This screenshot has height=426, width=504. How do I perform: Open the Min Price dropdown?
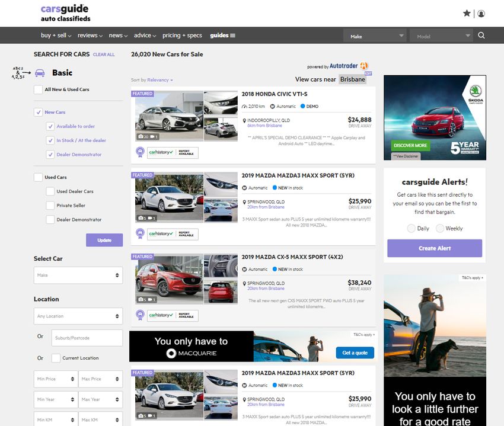click(56, 379)
